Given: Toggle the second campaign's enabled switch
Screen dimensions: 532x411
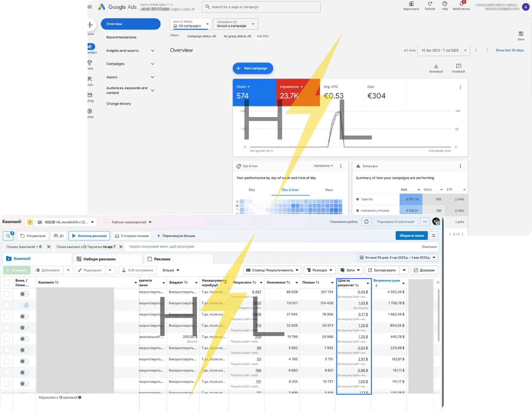Looking at the screenshot, I should 24,305.
